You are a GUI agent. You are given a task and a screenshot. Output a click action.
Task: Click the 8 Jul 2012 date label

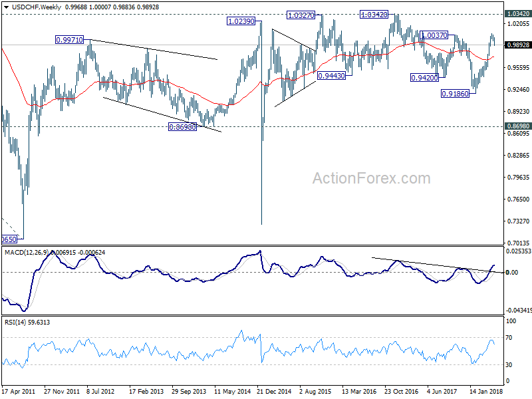(100, 392)
